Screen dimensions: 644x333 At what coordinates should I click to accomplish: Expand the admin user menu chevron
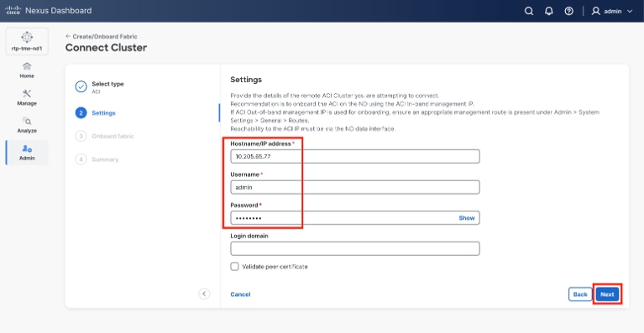630,12
